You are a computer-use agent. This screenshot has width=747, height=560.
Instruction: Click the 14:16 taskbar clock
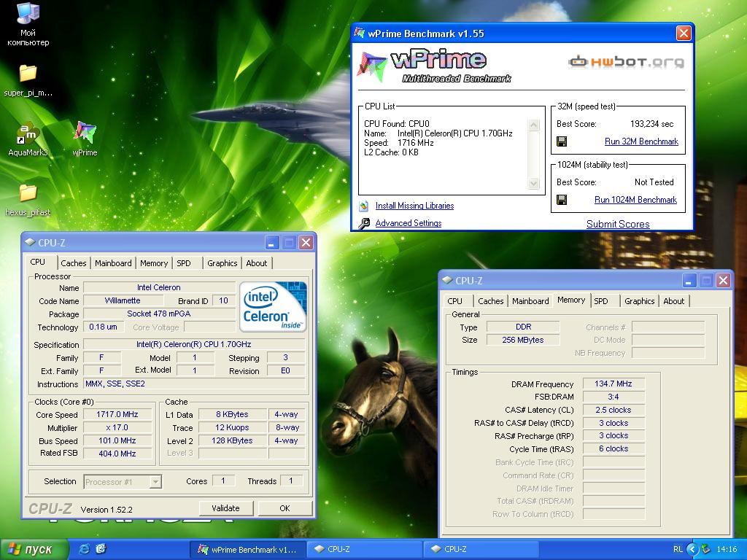click(727, 549)
